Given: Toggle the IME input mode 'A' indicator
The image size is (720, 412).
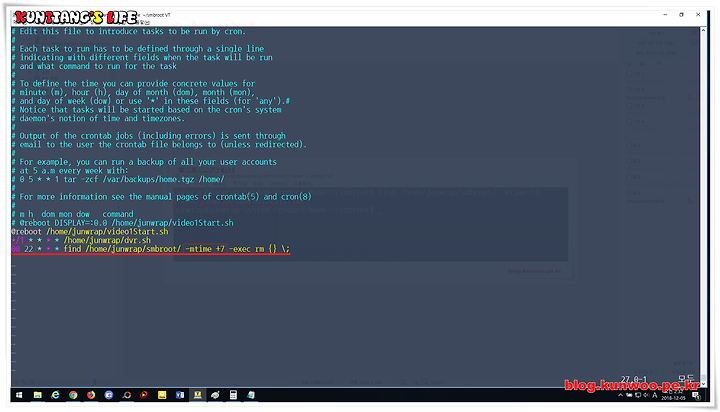Looking at the screenshot, I should (x=655, y=395).
